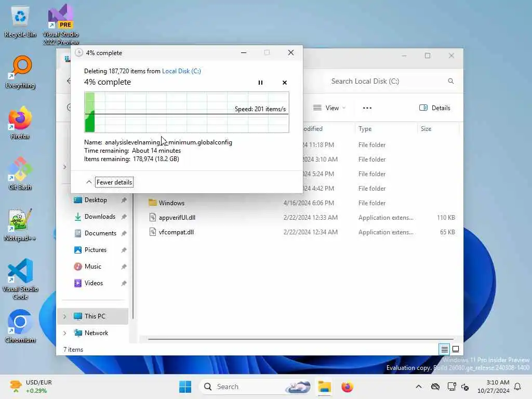The height and width of the screenshot is (399, 532).
Task: Open the Recycle Bin desktop icon
Action: coord(20,21)
